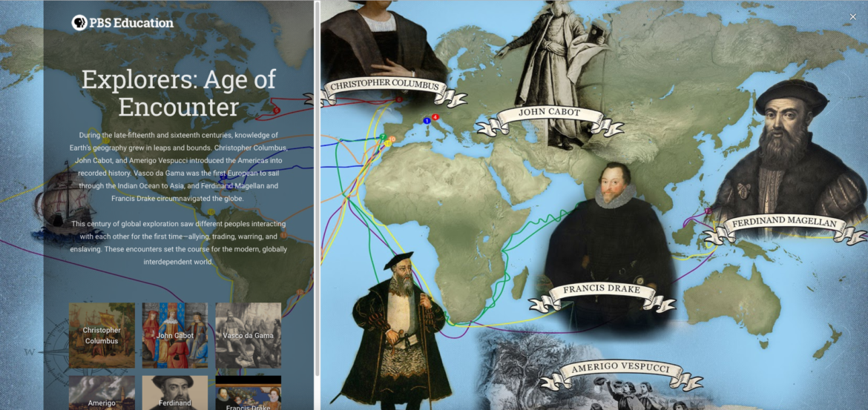This screenshot has width=868, height=410.
Task: Open the Vasco da Gama thumbnail card
Action: [248, 335]
